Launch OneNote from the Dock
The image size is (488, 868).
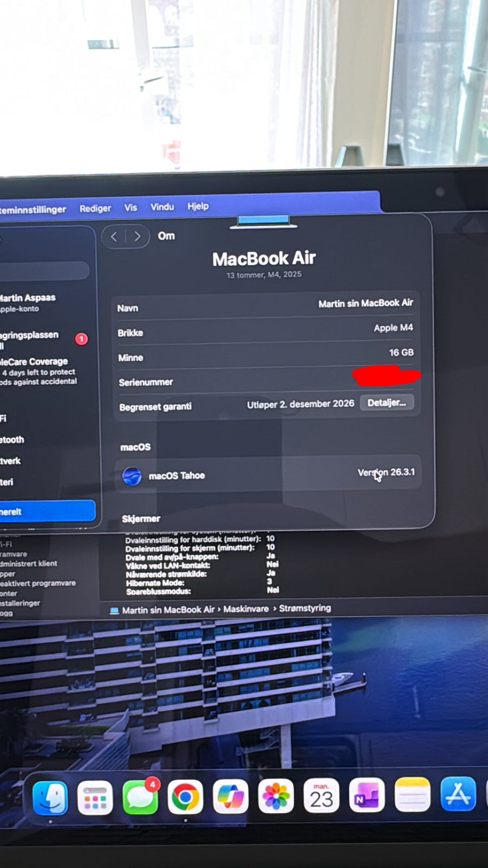point(367,795)
